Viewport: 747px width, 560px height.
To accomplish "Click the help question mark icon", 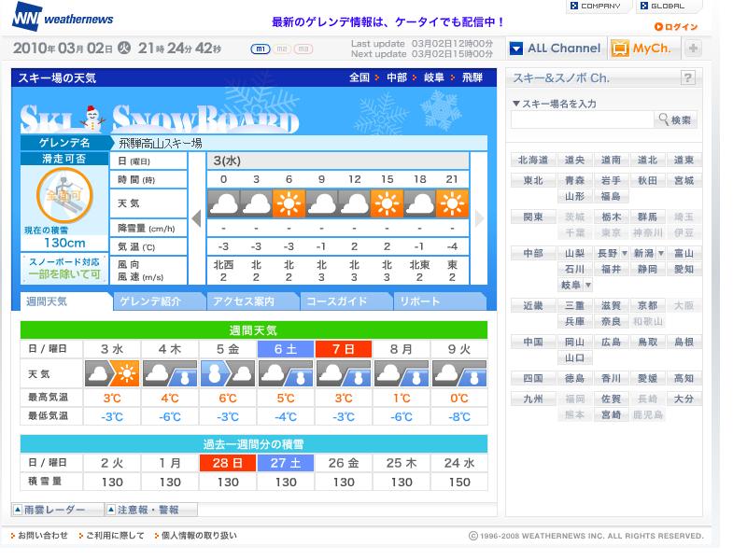I will tap(687, 77).
